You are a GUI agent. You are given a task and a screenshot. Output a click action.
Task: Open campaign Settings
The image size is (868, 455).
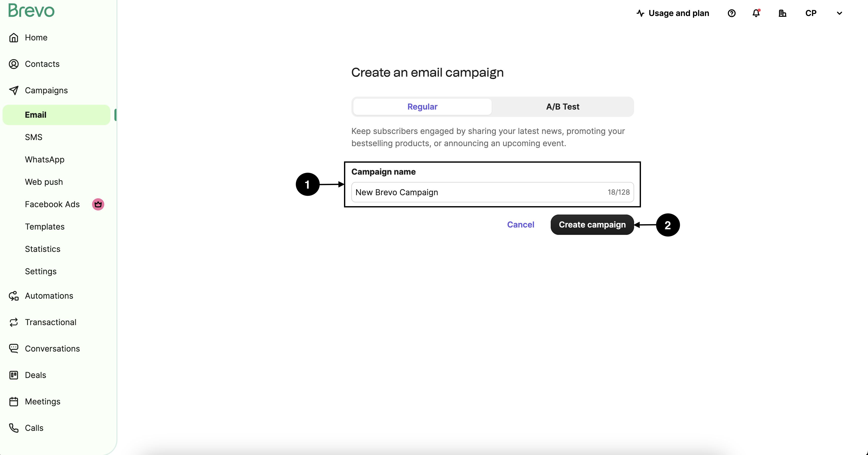[x=40, y=271]
